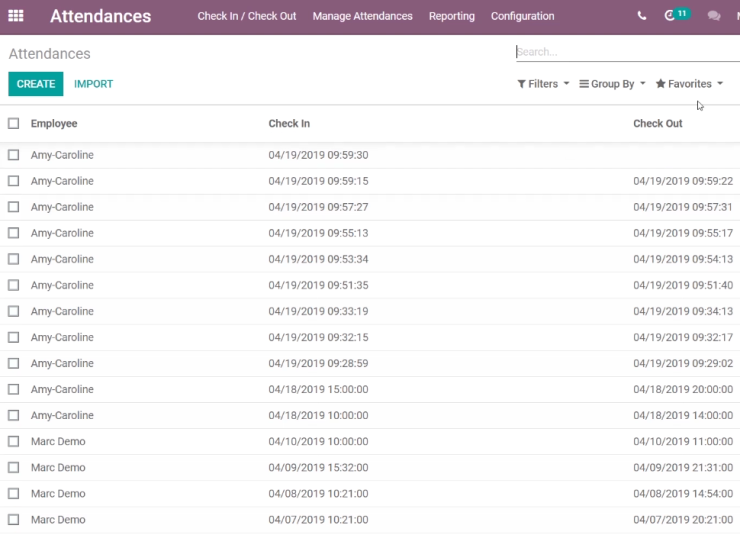Open the Configuration menu
740x535 pixels.
click(522, 16)
